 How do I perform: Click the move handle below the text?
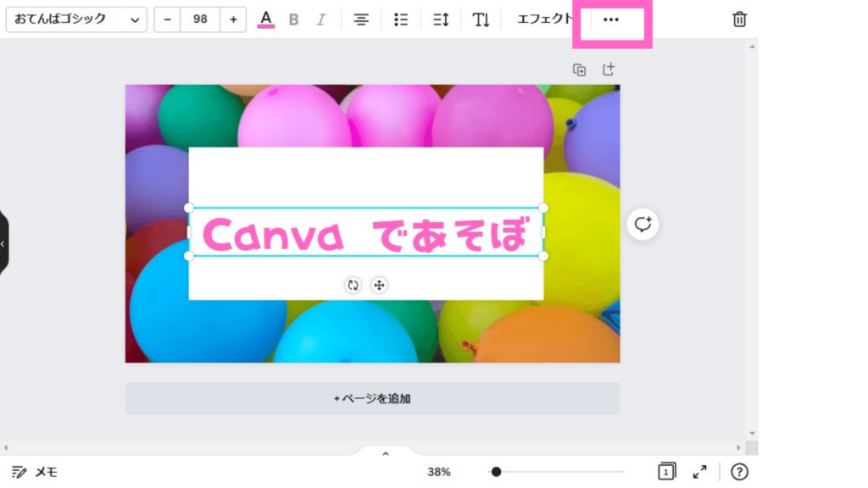click(x=379, y=285)
